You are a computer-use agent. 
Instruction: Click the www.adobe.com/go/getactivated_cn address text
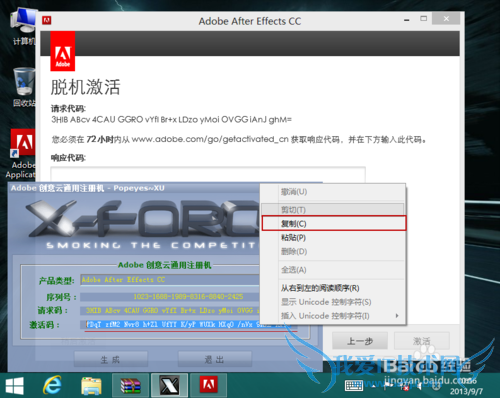click(210, 139)
